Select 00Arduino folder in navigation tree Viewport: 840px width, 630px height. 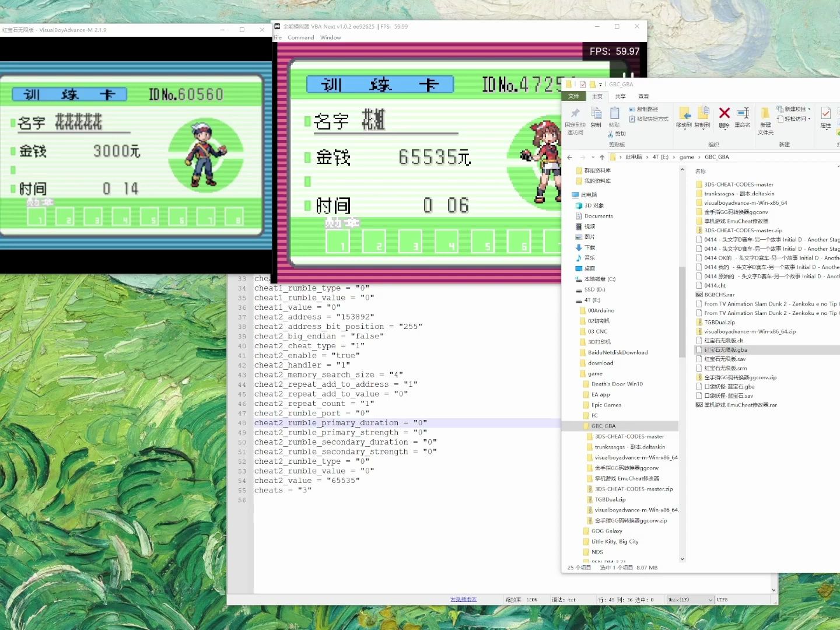click(597, 310)
